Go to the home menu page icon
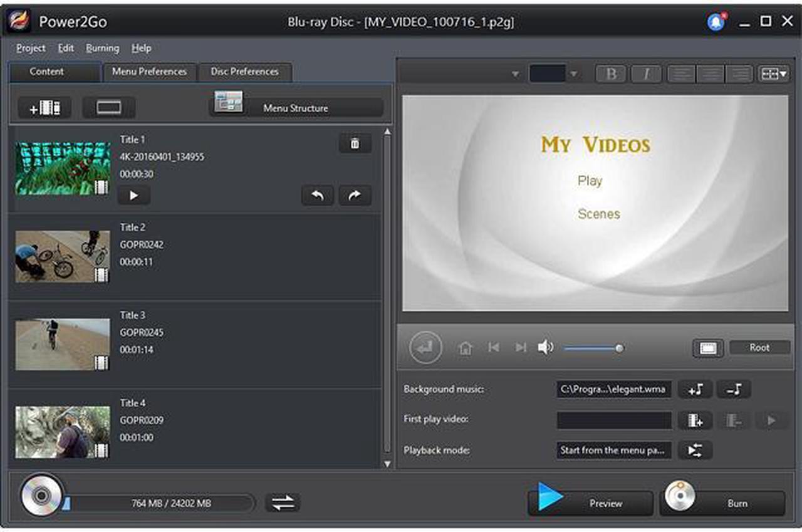802x532 pixels. tap(465, 348)
